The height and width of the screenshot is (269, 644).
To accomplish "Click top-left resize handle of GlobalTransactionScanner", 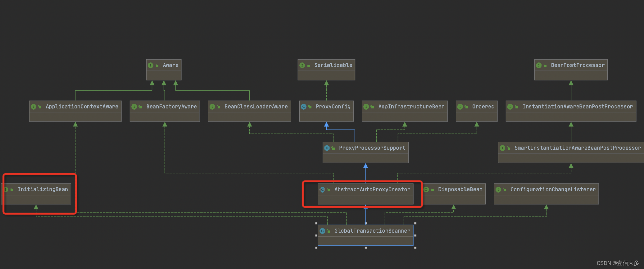I will pos(316,223).
